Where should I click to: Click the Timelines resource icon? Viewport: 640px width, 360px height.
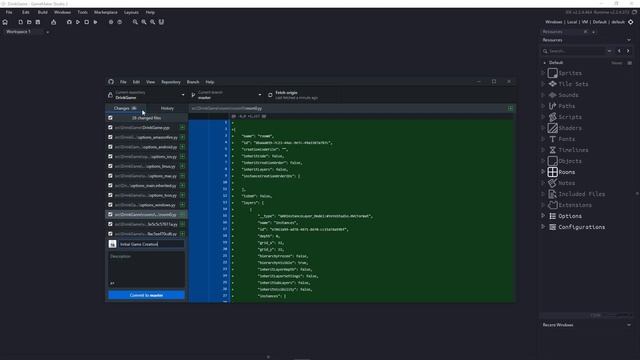(552, 150)
